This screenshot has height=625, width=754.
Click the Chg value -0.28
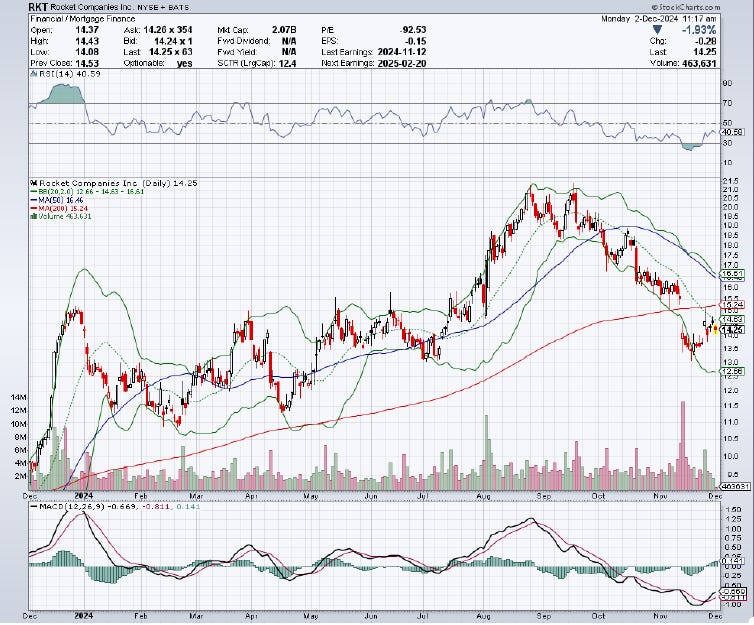coord(706,41)
